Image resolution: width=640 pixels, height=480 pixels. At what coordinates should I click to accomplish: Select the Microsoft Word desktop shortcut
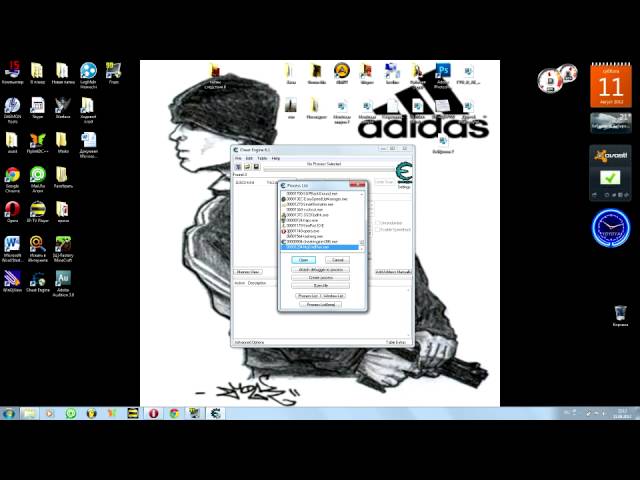(x=12, y=249)
